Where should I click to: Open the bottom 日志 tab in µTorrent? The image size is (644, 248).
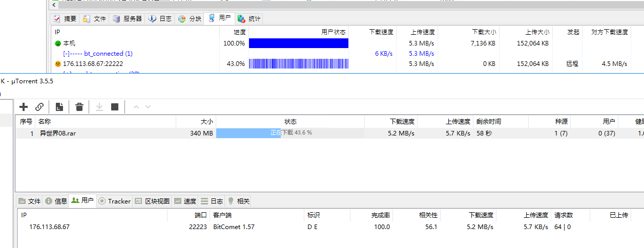[212, 201]
